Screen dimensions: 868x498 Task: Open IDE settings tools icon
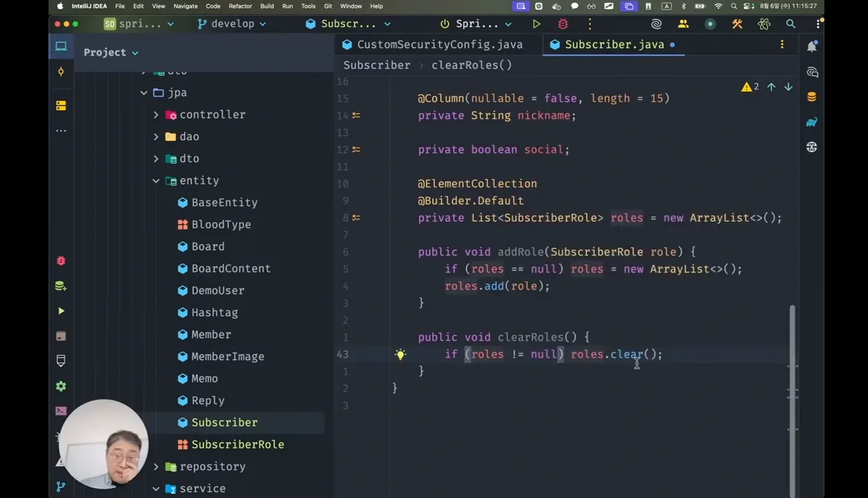coord(737,24)
